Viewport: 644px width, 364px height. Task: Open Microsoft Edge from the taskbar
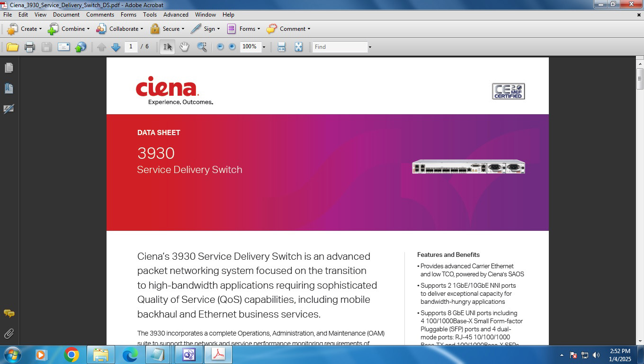[130, 355]
